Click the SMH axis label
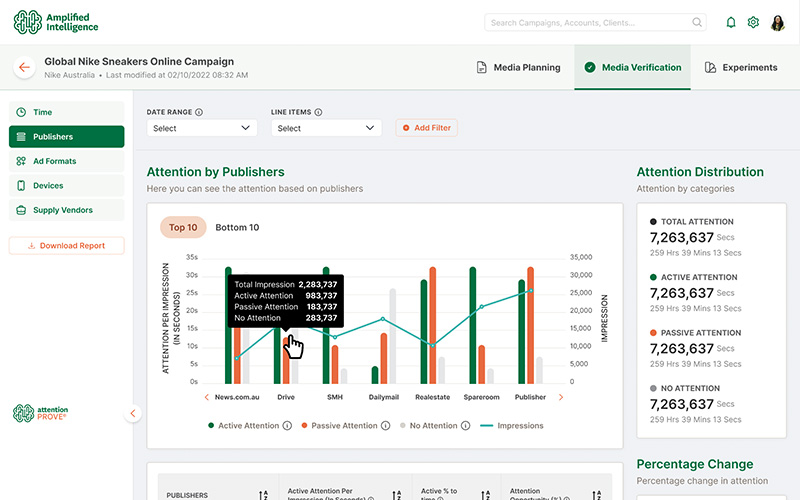Screen dimensions: 800x500 pyautogui.click(x=335, y=397)
